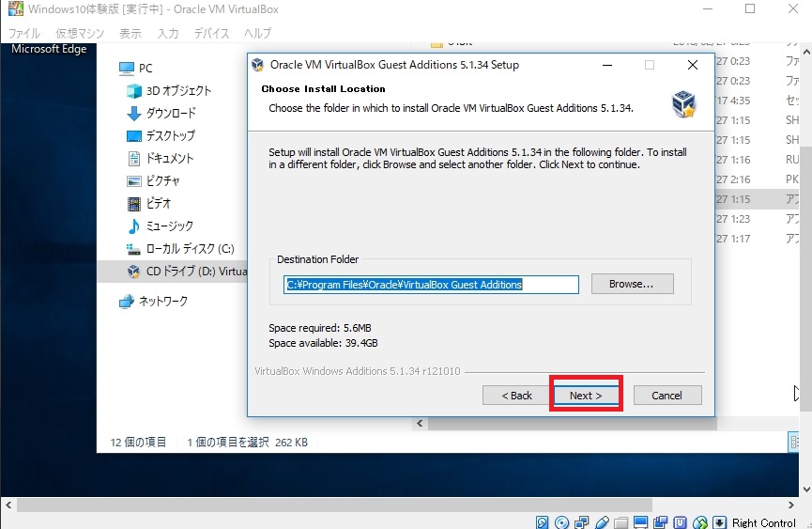Screen dimensions: 812x529
Task: Click the video capture status icon
Action: (660, 522)
